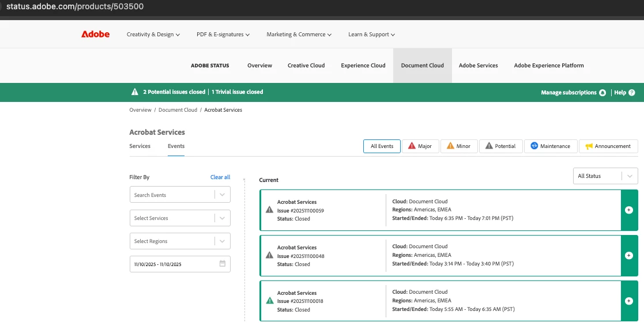This screenshot has height=330, width=644.
Task: Open the PDF & E-signatures menu
Action: pos(223,35)
